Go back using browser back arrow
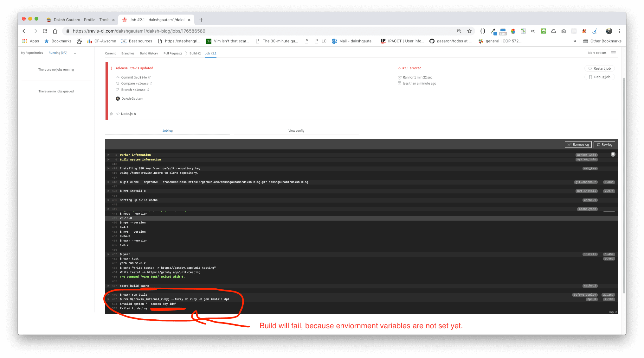644x358 pixels. point(25,31)
